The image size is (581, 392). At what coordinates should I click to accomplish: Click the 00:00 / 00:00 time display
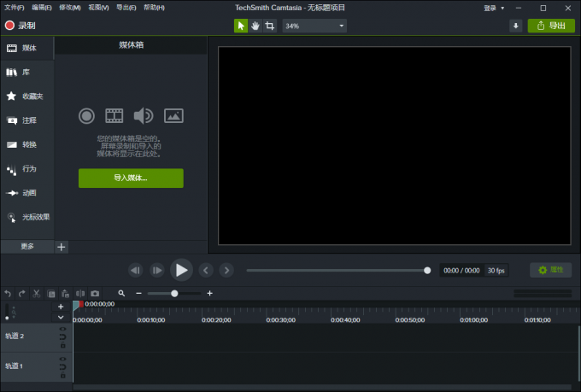(x=461, y=271)
